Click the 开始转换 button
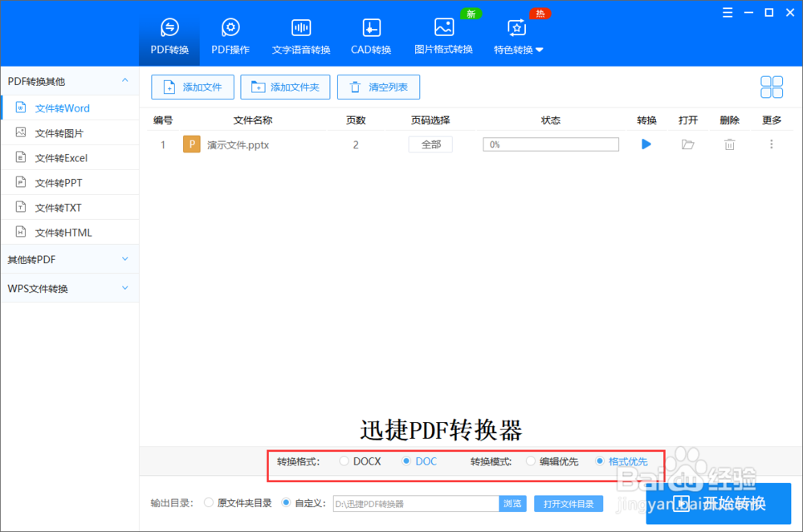803x532 pixels. pyautogui.click(x=719, y=503)
